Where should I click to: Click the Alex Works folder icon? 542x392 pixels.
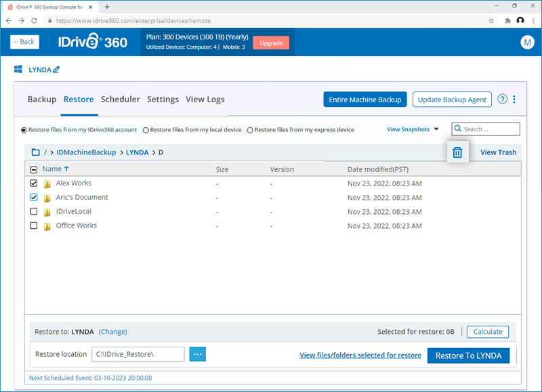(47, 183)
